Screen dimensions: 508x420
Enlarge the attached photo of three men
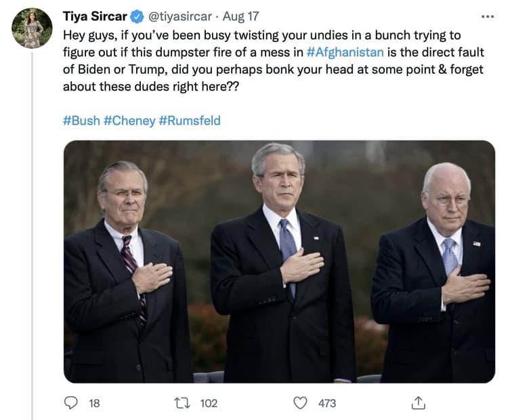coord(279,261)
